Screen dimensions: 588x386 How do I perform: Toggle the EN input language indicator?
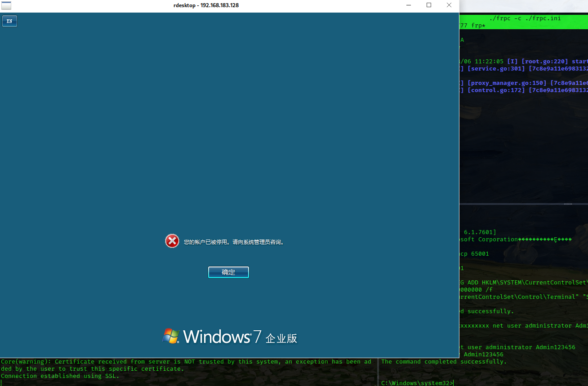[x=9, y=21]
